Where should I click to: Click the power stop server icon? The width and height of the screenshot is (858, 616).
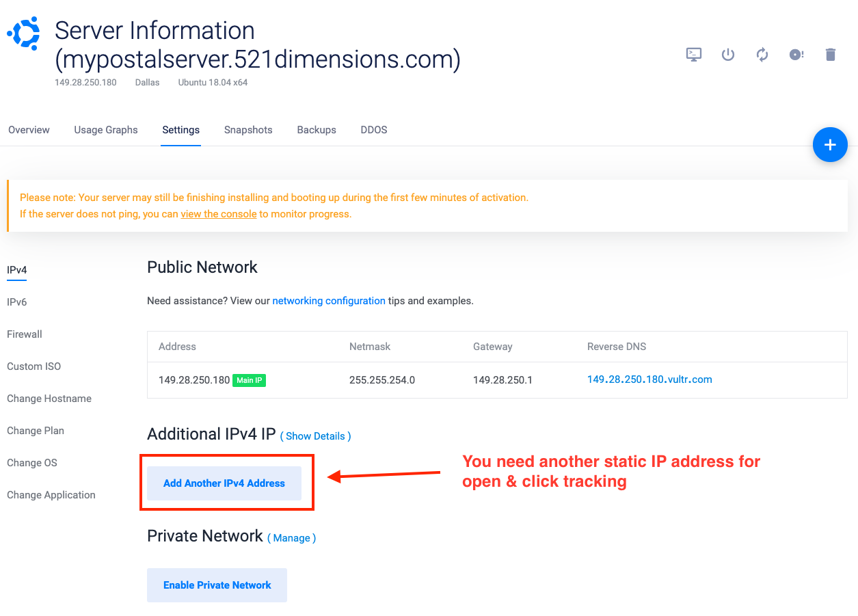pos(728,55)
